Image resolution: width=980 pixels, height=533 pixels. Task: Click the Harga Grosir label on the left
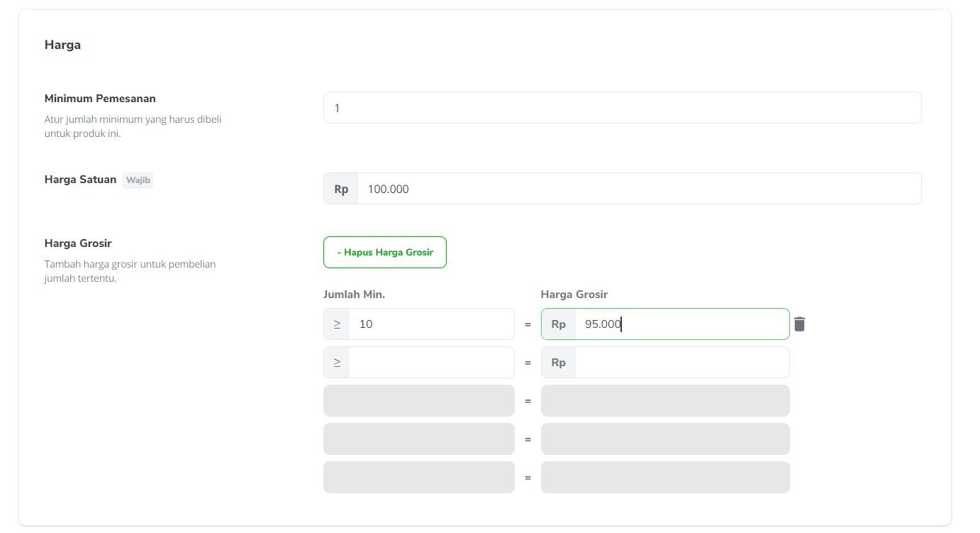coord(78,243)
